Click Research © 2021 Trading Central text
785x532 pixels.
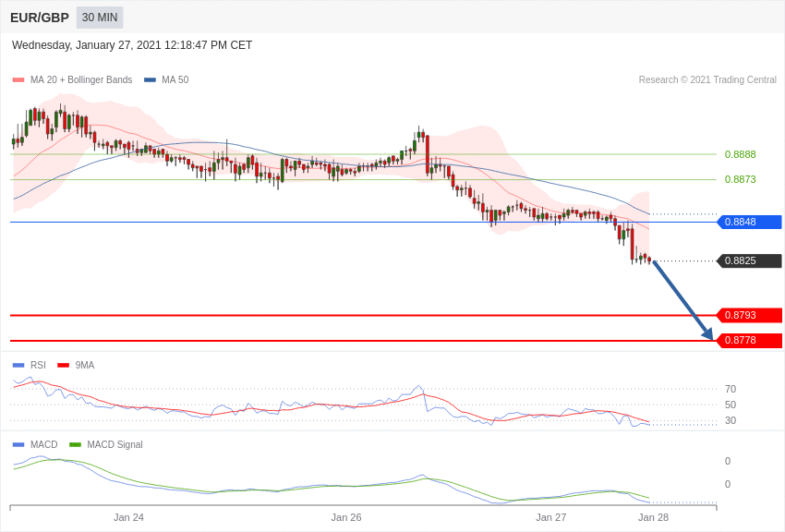tap(707, 79)
